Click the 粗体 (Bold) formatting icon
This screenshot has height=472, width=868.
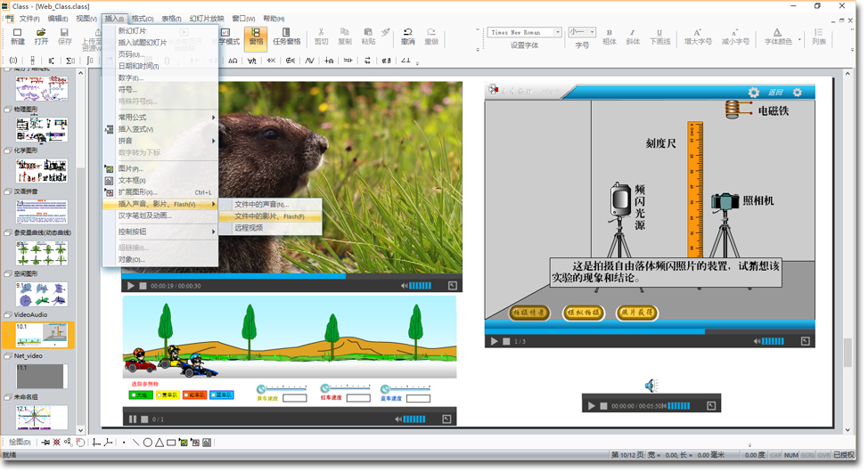pyautogui.click(x=610, y=36)
